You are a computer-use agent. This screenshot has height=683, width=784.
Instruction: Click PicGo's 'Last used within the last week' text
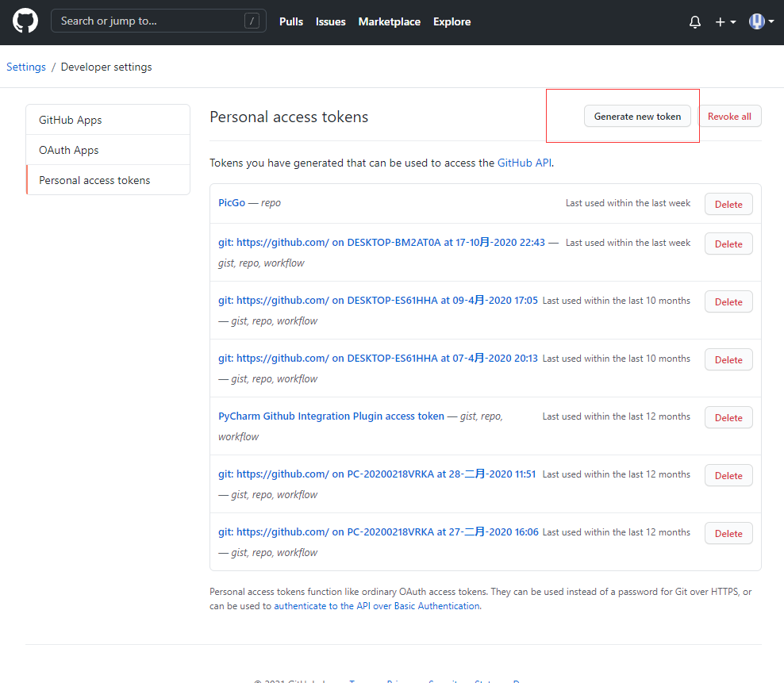pyautogui.click(x=628, y=203)
